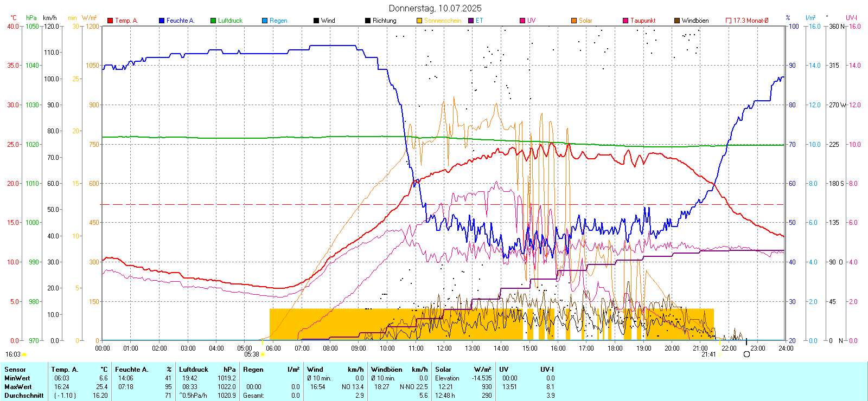Click the yellow Sonnenschein legend square

click(419, 21)
